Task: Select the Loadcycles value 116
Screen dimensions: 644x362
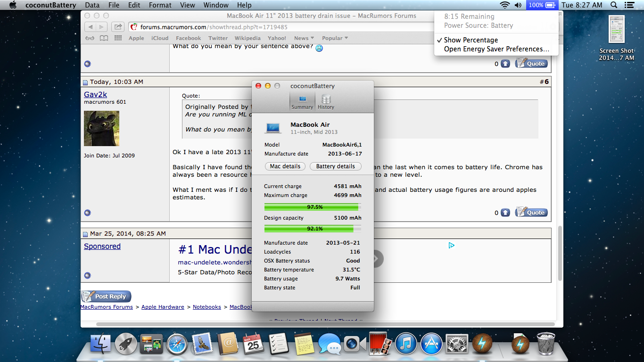Action: [355, 252]
